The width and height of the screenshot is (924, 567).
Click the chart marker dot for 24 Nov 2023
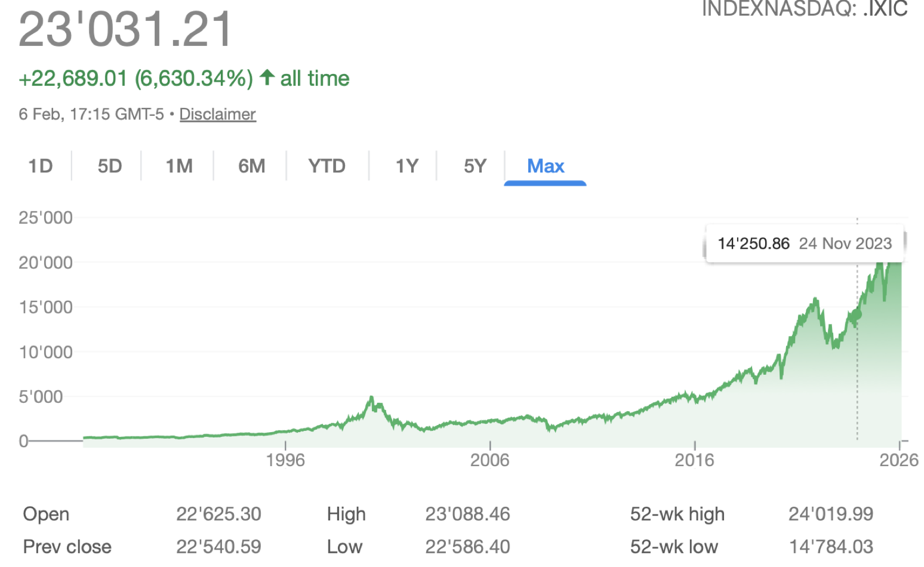tap(857, 313)
